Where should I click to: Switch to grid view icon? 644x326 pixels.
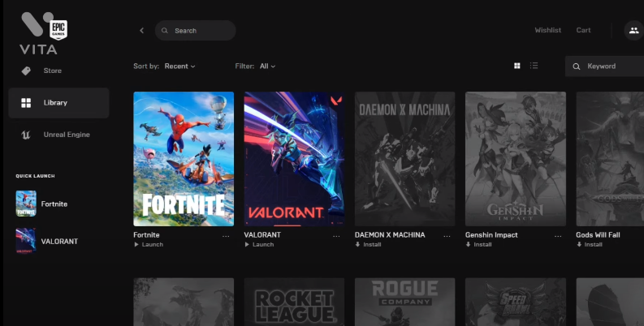pyautogui.click(x=517, y=66)
